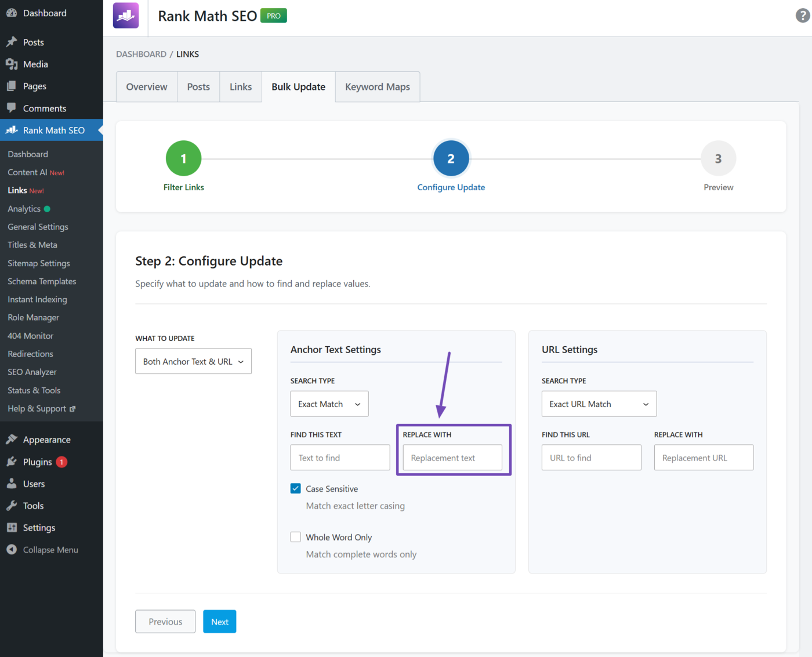Uncheck the Case Sensitive checkbox
This screenshot has width=812, height=657.
[x=296, y=488]
